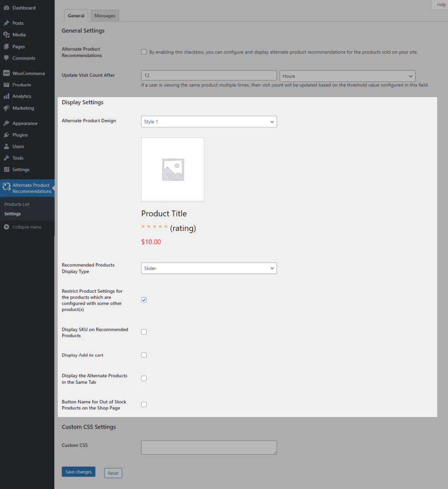
Task: Click the (rating) preview text
Action: tap(183, 228)
